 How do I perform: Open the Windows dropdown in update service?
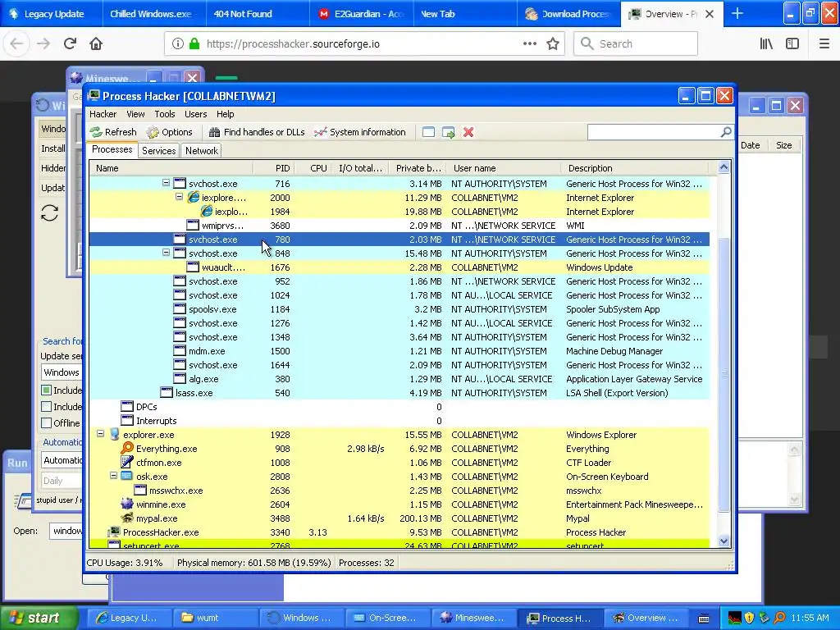click(x=62, y=372)
